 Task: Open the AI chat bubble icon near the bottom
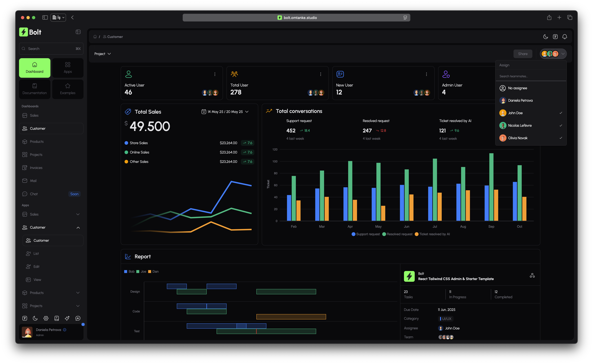[78, 318]
